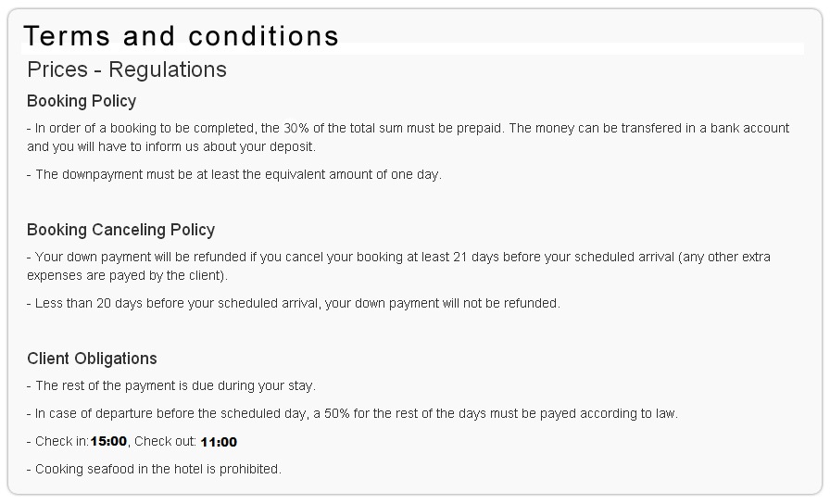Viewport: 830px width, 504px height.
Task: Click the Booking Canceling Policy heading
Action: (x=120, y=230)
